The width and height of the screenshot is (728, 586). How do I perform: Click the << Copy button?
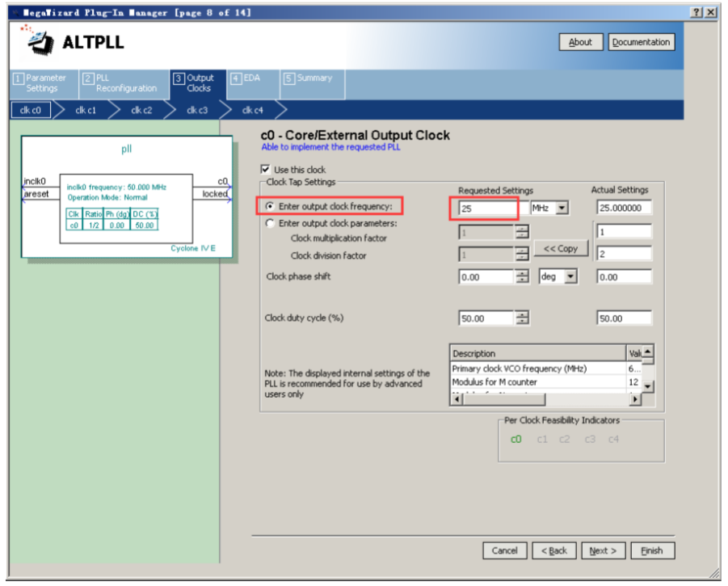pyautogui.click(x=561, y=248)
